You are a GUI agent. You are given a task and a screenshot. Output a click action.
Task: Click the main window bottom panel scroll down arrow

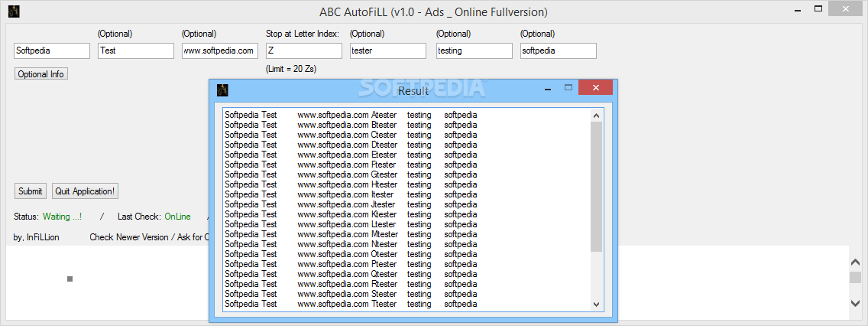tap(855, 303)
